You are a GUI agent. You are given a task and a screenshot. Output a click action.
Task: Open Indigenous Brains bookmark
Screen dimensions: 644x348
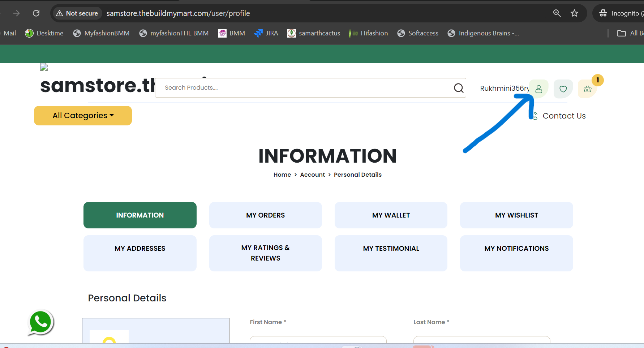[483, 33]
